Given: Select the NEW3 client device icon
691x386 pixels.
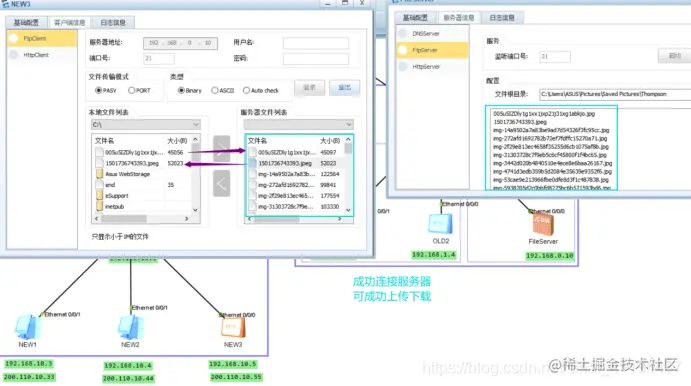Looking at the screenshot, I should [x=233, y=328].
